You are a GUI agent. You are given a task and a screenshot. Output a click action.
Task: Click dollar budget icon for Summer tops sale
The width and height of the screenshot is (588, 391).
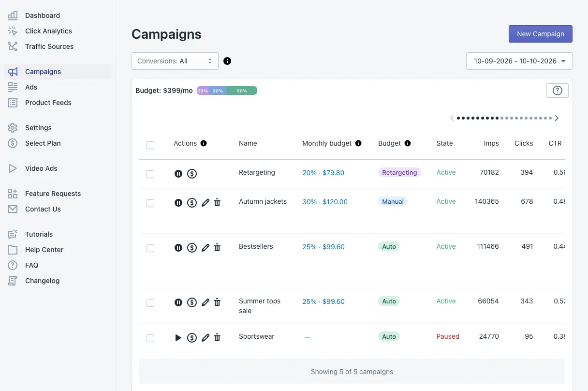[192, 302]
